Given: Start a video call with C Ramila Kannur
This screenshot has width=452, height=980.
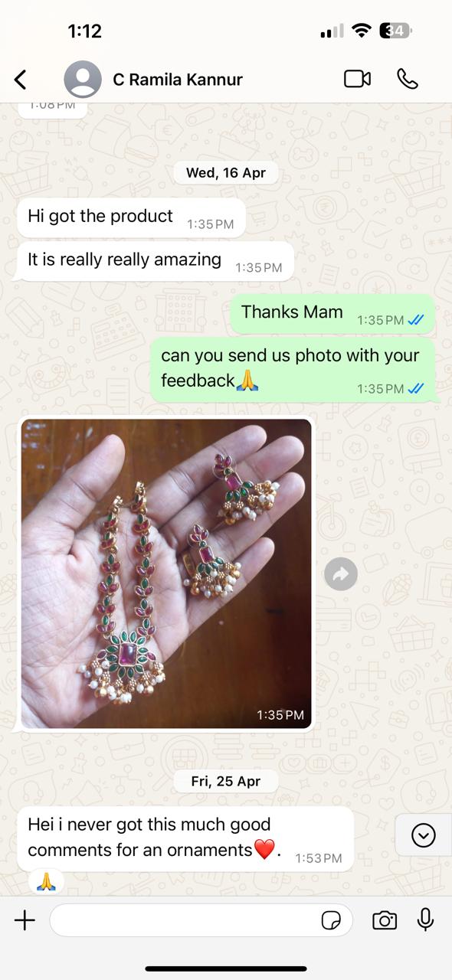Looking at the screenshot, I should tap(357, 79).
